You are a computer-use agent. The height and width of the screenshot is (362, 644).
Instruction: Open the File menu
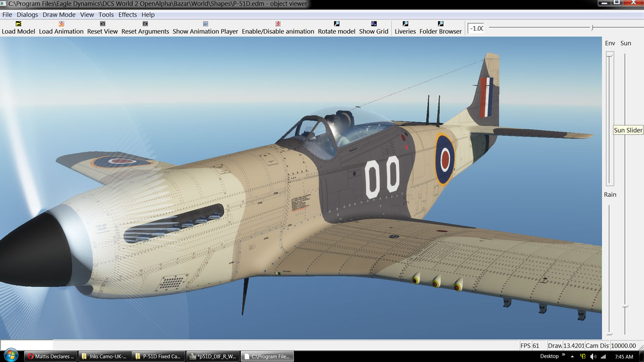pos(7,14)
